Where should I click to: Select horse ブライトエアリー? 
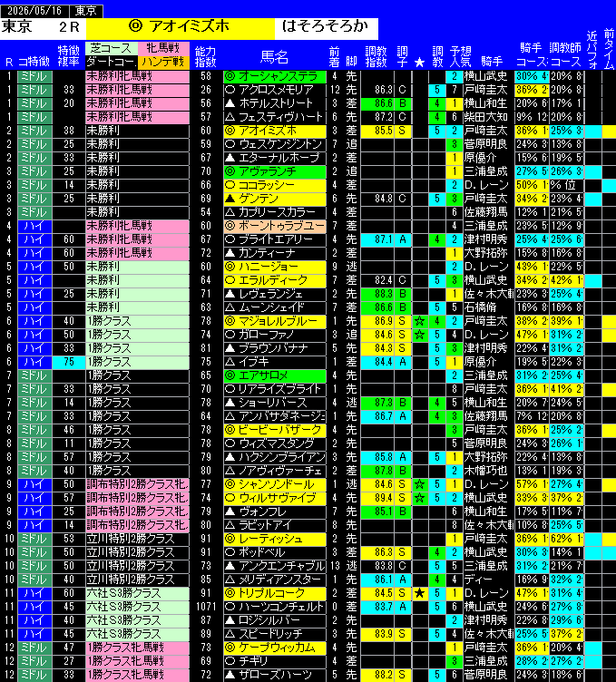275,239
